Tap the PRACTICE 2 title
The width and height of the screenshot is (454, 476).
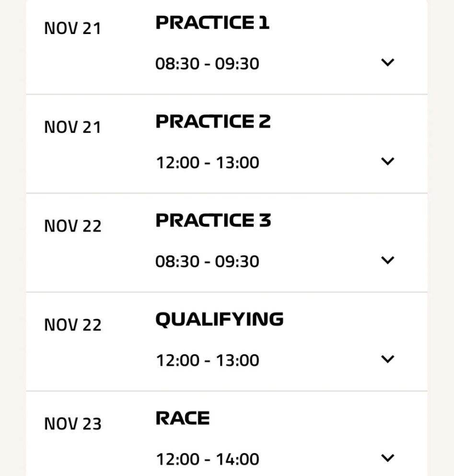click(213, 121)
